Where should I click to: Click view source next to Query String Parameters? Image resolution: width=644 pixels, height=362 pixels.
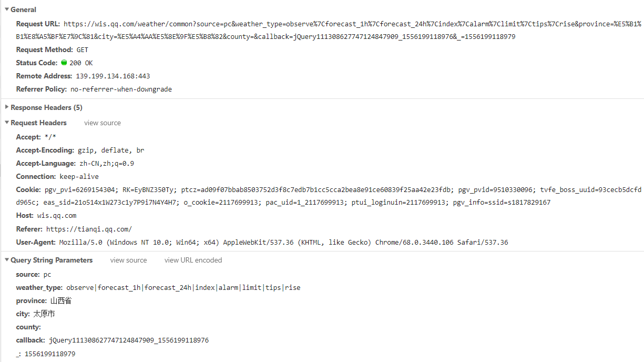tap(129, 260)
